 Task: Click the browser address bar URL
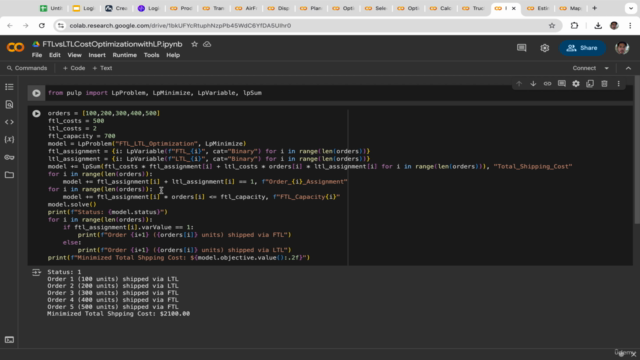180,25
